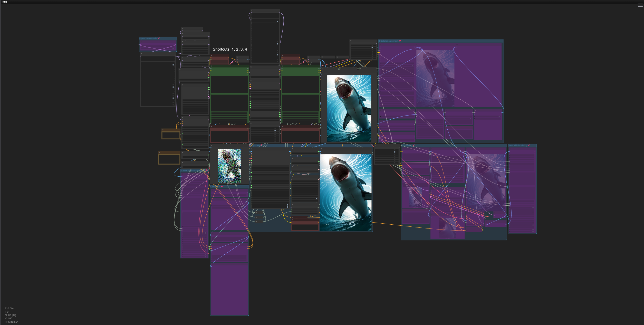Toggle the lit switch in node left of Detailer group

point(372,47)
